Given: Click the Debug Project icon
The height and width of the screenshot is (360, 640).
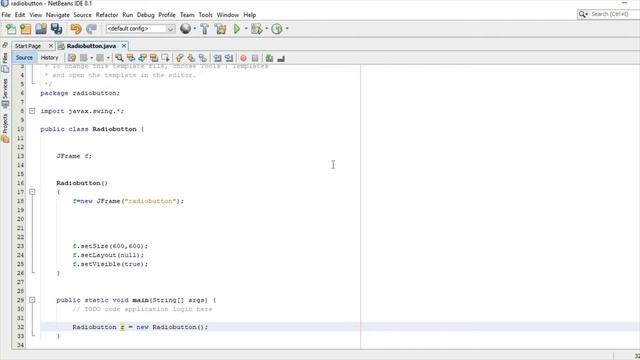Looking at the screenshot, I should pos(256,29).
